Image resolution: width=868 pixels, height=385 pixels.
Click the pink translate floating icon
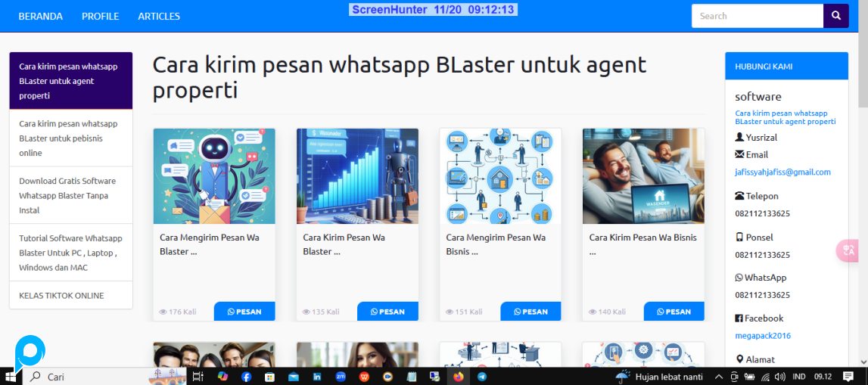(847, 250)
